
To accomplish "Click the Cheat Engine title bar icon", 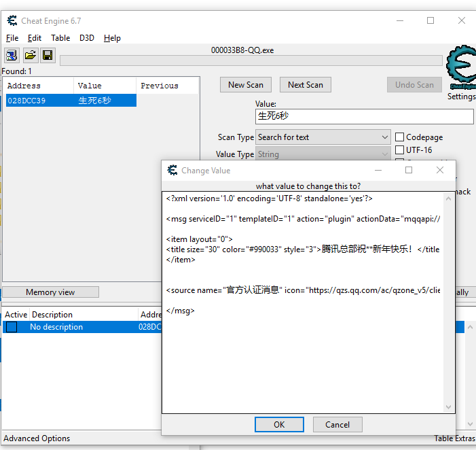I will click(x=12, y=20).
